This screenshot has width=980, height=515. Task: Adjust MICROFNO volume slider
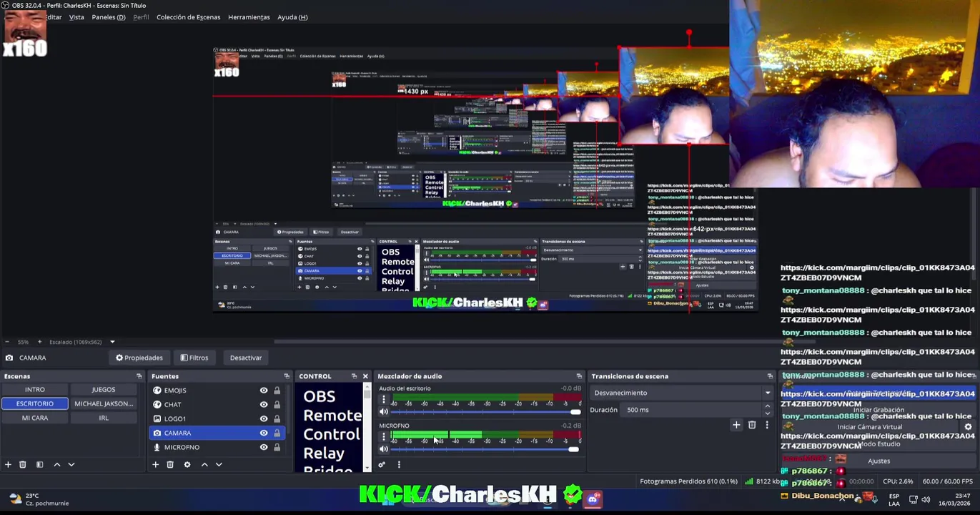pos(485,449)
